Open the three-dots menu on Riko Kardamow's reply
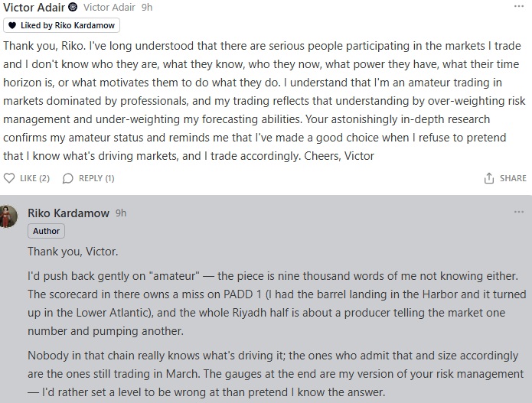The image size is (532, 403). 519,212
